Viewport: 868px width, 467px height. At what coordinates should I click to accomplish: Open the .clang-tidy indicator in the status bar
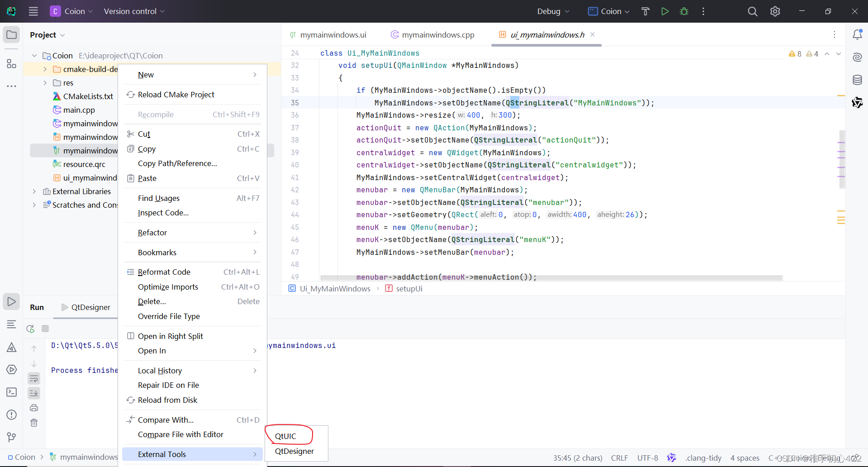(704, 457)
